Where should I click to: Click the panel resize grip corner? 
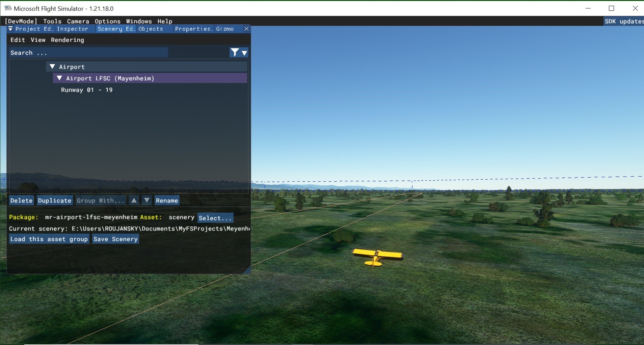click(x=247, y=270)
